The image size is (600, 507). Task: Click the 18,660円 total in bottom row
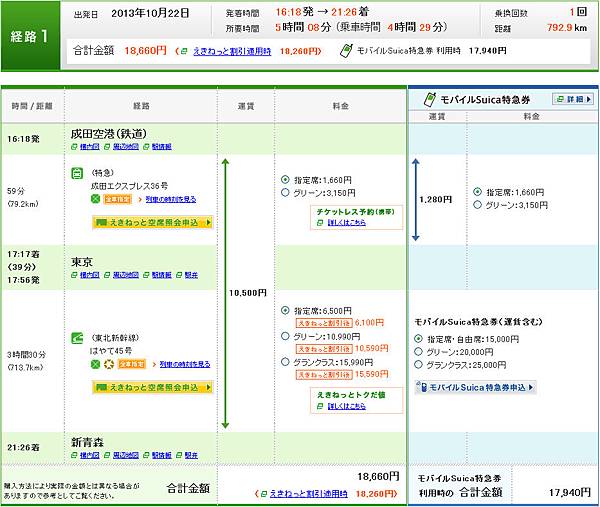click(378, 477)
